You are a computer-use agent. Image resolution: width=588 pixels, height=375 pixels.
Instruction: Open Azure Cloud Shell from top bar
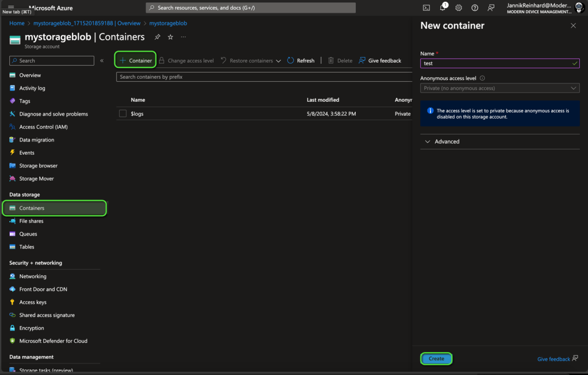pos(426,7)
